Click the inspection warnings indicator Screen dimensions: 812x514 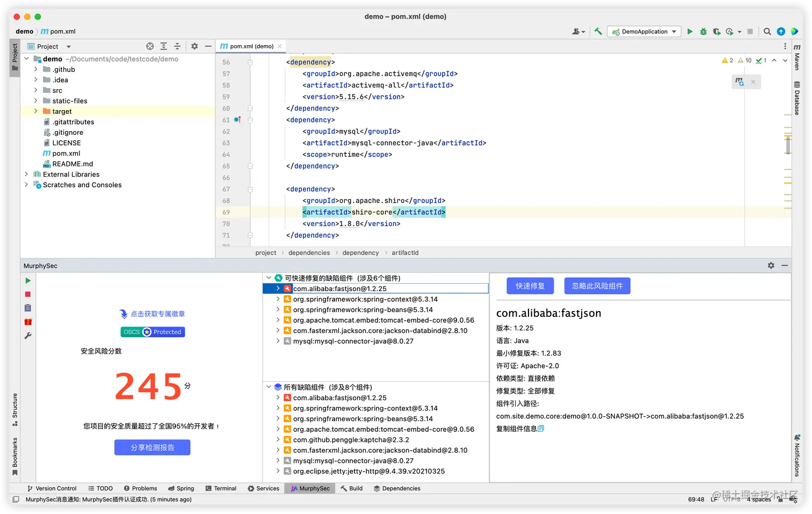(x=744, y=61)
